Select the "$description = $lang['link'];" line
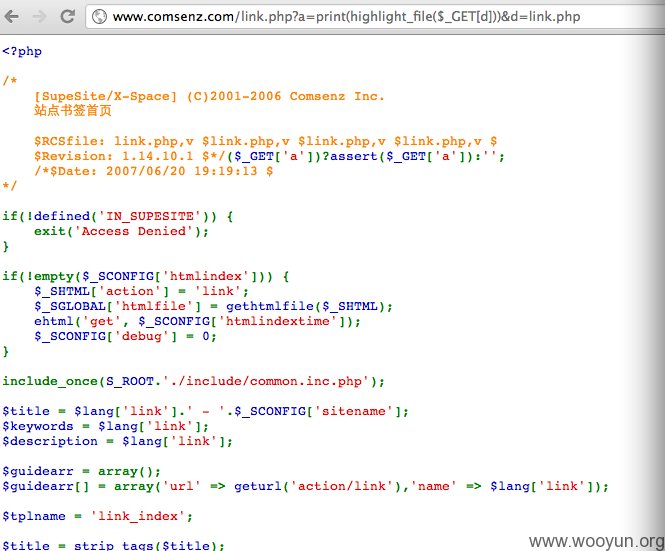665x551 pixels. coord(117,441)
